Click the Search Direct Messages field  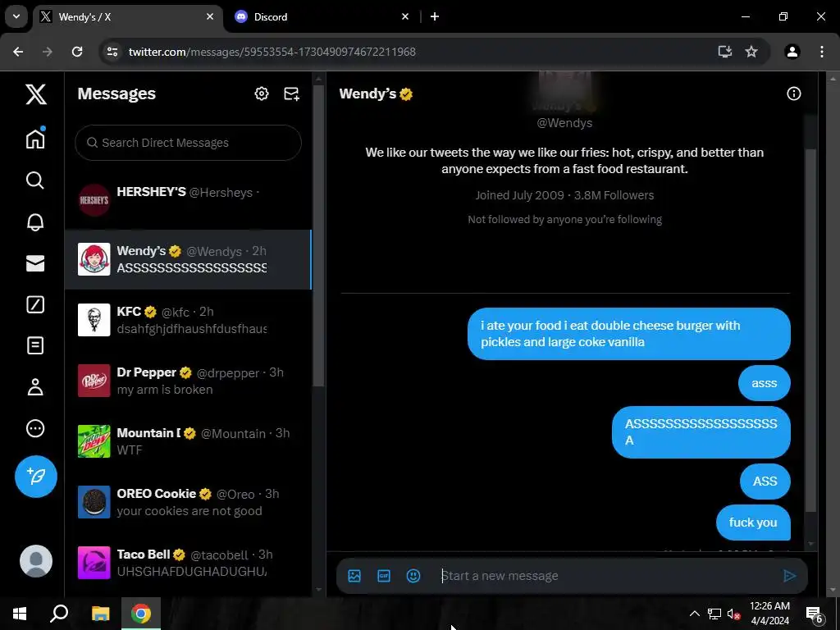(x=188, y=143)
